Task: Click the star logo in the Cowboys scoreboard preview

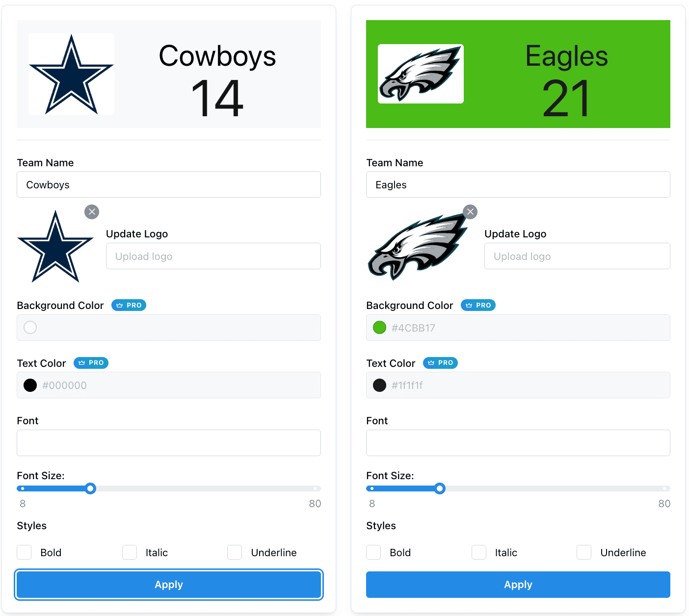Action: click(71, 74)
